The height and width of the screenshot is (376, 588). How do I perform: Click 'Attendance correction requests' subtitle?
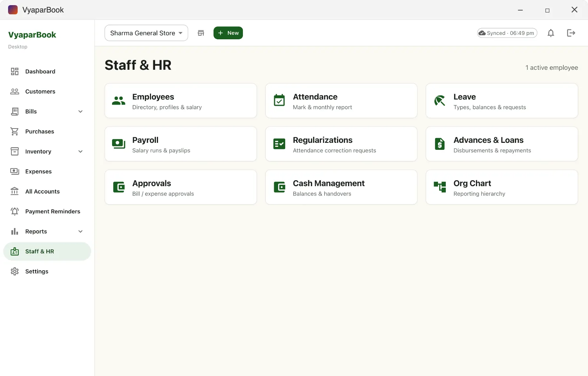coord(334,151)
